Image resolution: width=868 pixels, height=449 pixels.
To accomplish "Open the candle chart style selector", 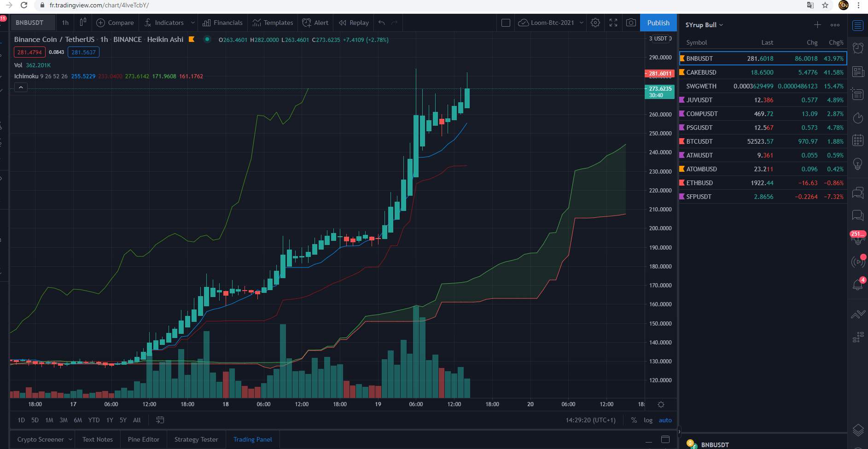I will [83, 23].
